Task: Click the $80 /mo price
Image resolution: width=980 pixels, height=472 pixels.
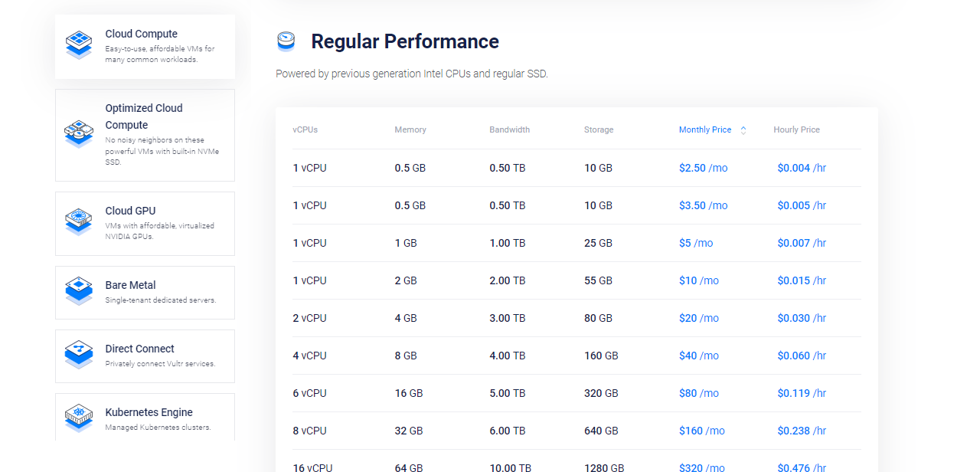Action: tap(698, 393)
